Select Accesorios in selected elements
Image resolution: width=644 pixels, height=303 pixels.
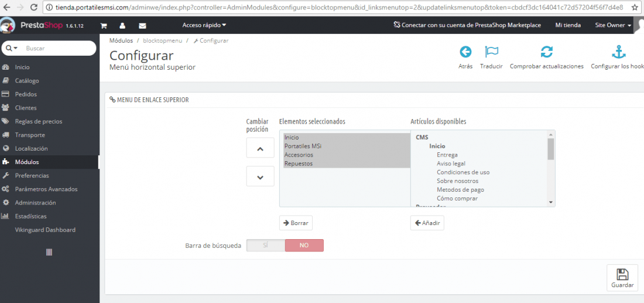coord(347,155)
